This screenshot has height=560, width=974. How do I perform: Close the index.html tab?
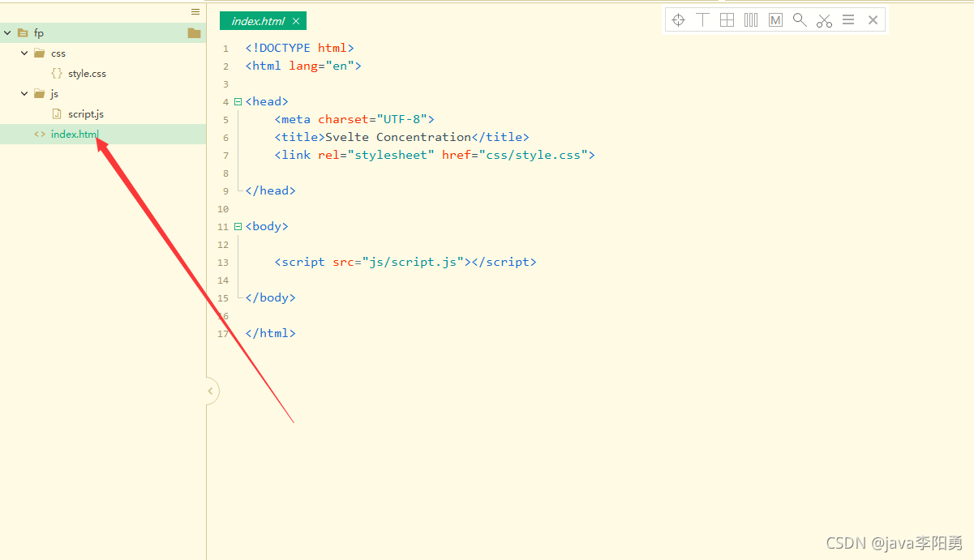click(x=296, y=21)
